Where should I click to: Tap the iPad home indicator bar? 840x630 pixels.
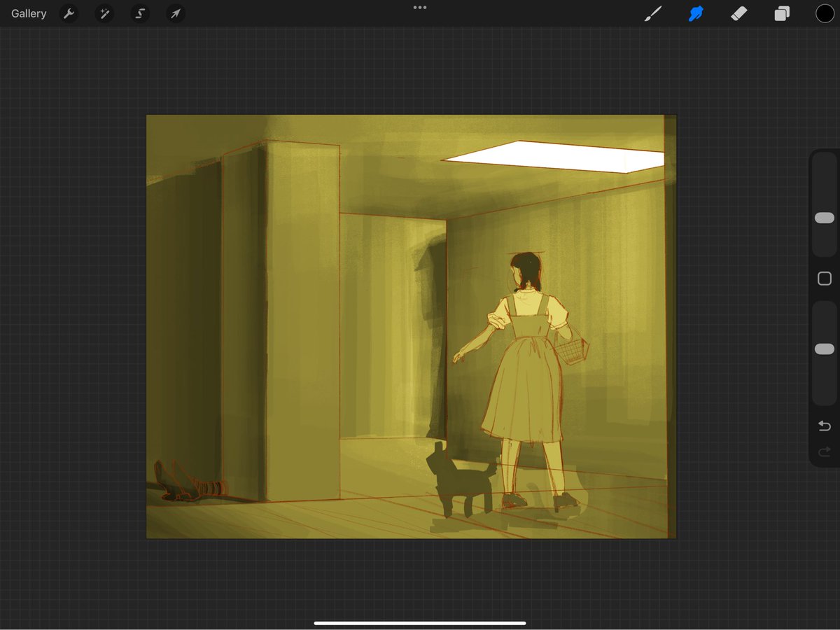pyautogui.click(x=420, y=623)
